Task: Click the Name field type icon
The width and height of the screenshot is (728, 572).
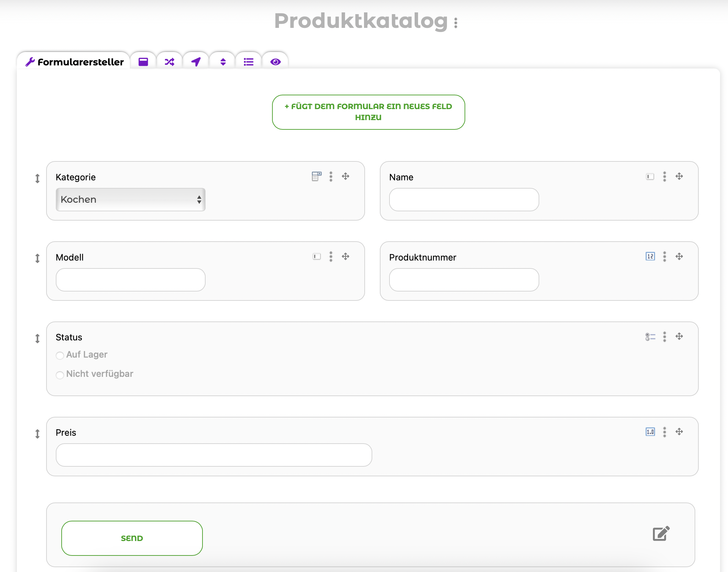Action: coord(650,177)
